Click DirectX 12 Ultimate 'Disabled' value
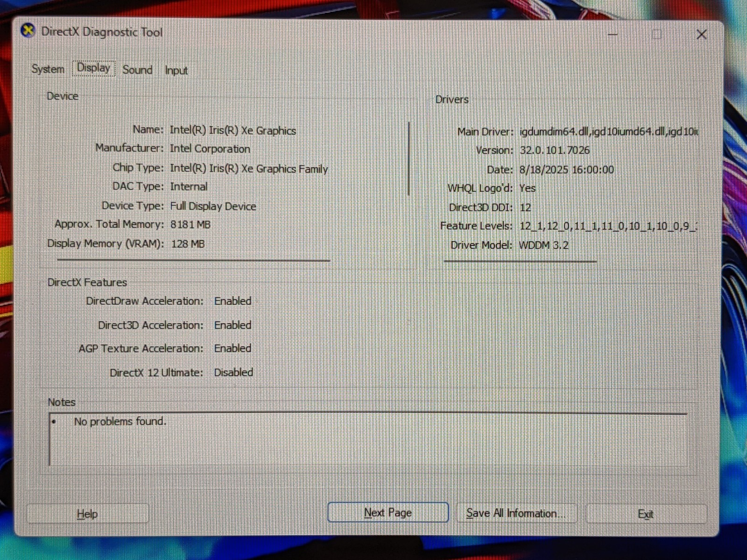 [x=233, y=372]
